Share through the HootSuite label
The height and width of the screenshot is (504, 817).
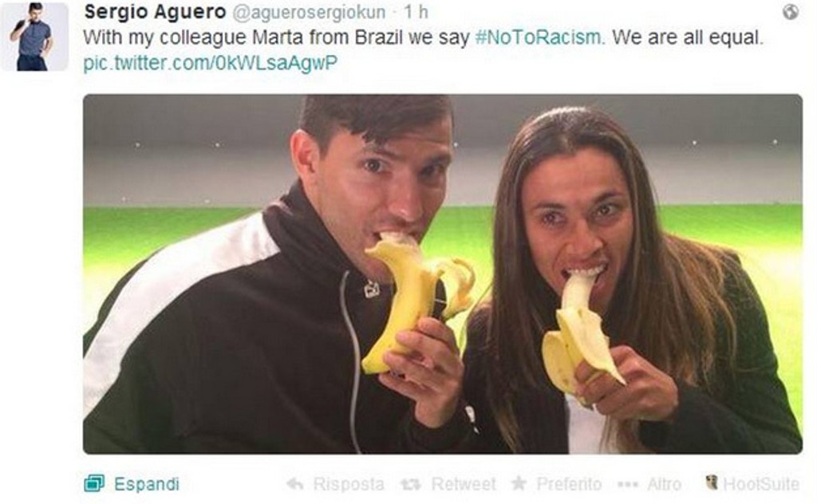coord(761,484)
